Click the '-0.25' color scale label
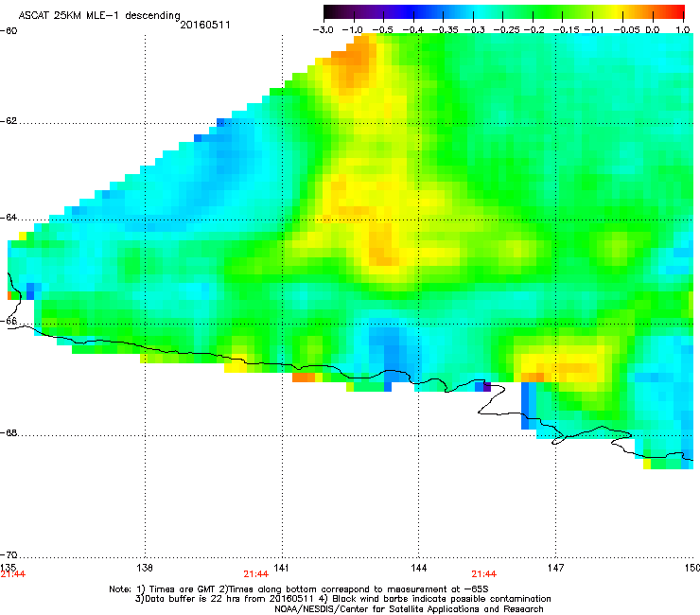This screenshot has width=700, height=615. pos(506,30)
